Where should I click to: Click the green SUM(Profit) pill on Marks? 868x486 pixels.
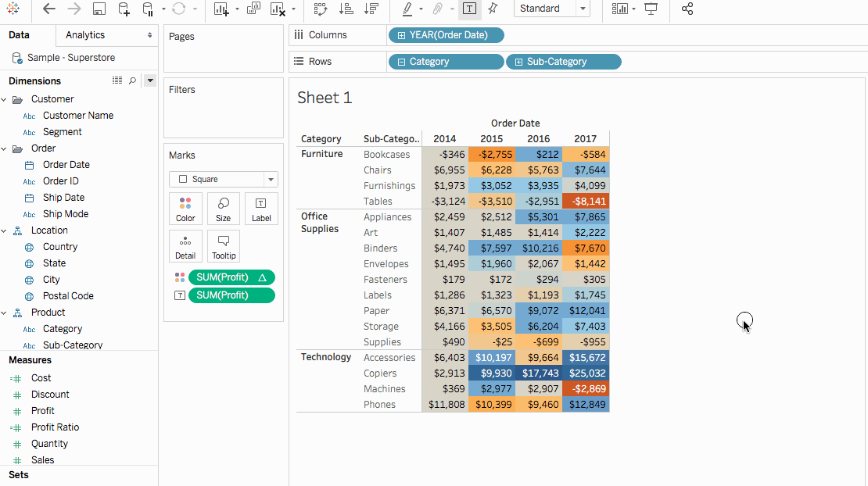click(231, 277)
